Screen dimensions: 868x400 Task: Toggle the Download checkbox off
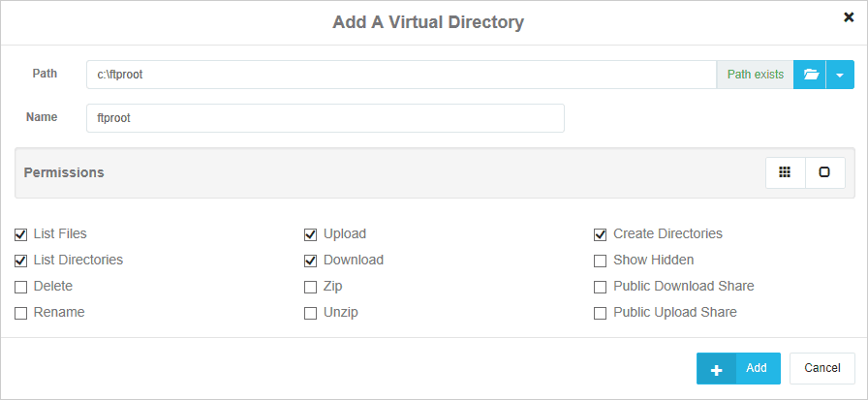pyautogui.click(x=311, y=261)
